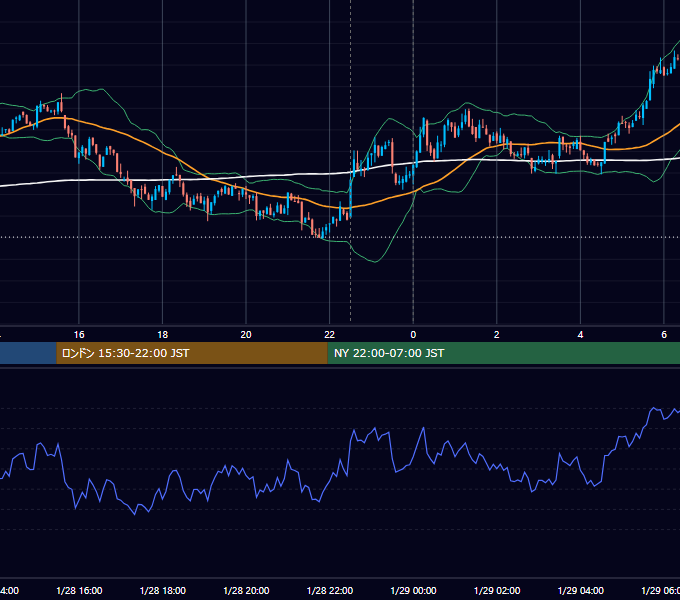Click the 6 hour label on chart axis
Viewport: 680px width, 600px height.
point(664,335)
